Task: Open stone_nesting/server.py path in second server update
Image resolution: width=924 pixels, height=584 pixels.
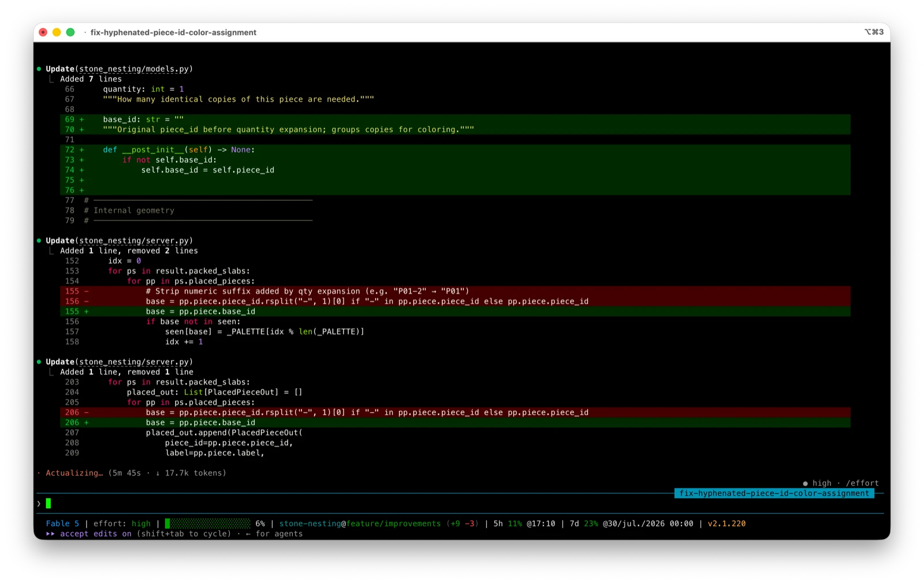Action: [x=133, y=362]
